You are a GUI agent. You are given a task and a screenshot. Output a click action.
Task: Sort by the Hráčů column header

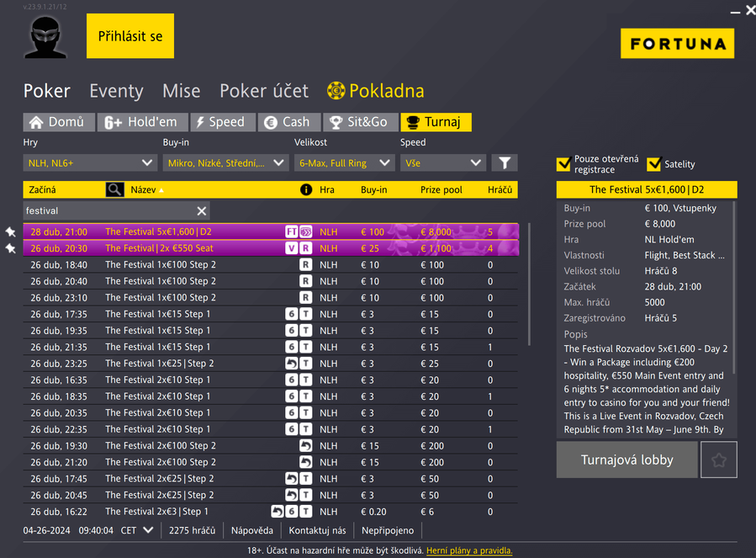pos(500,189)
